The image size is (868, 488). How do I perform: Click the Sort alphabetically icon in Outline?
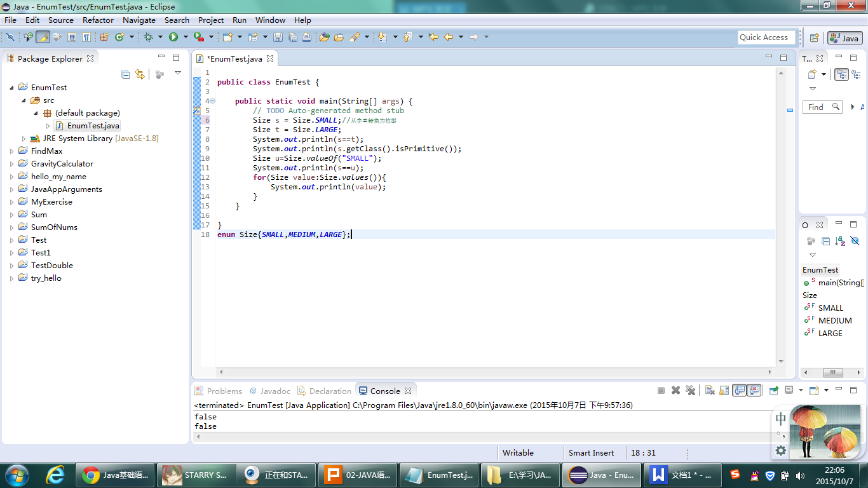pyautogui.click(x=841, y=241)
